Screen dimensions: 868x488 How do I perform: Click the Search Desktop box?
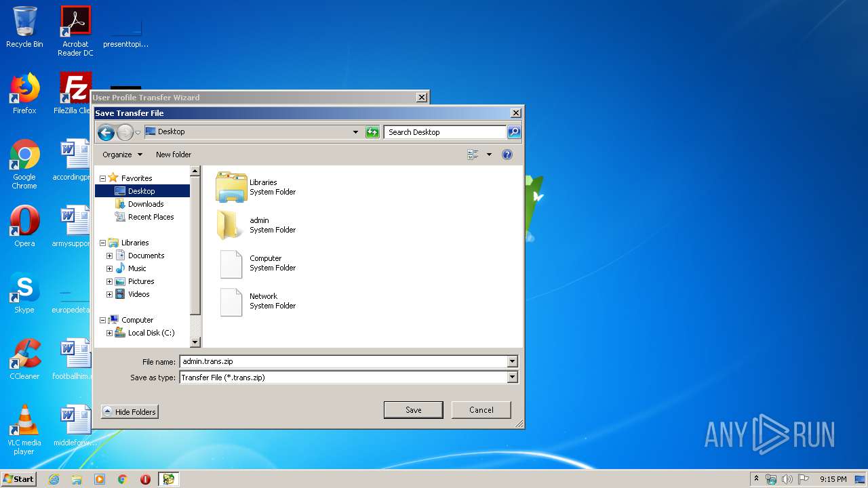445,132
